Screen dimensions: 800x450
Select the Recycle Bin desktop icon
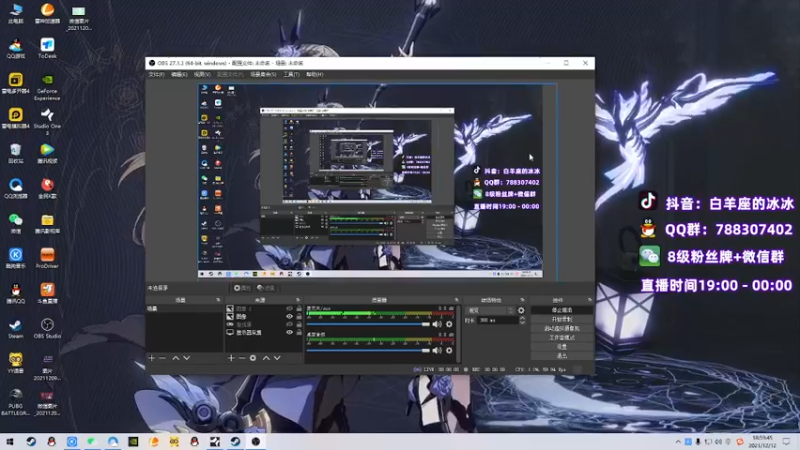pyautogui.click(x=15, y=154)
